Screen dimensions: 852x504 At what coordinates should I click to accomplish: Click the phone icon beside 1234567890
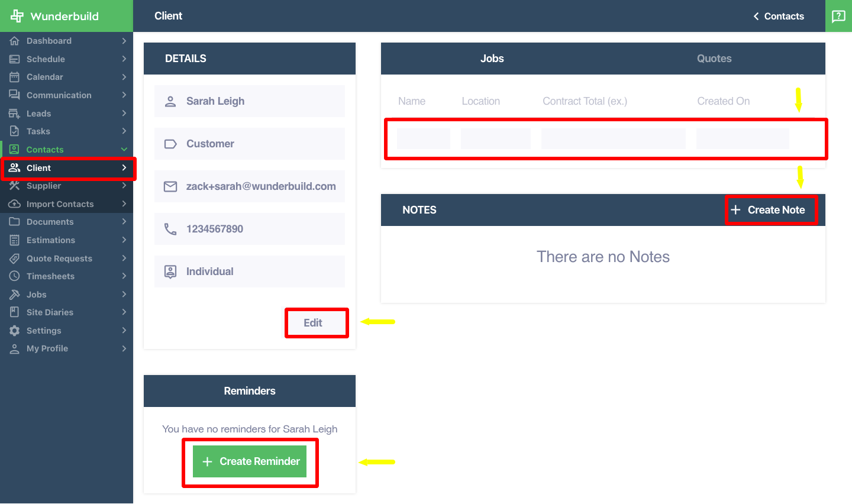point(170,229)
